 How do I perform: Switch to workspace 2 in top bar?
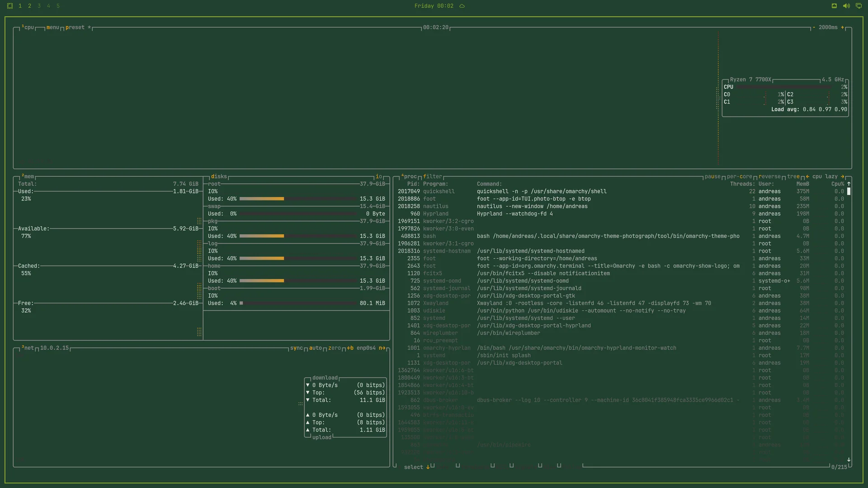point(29,6)
